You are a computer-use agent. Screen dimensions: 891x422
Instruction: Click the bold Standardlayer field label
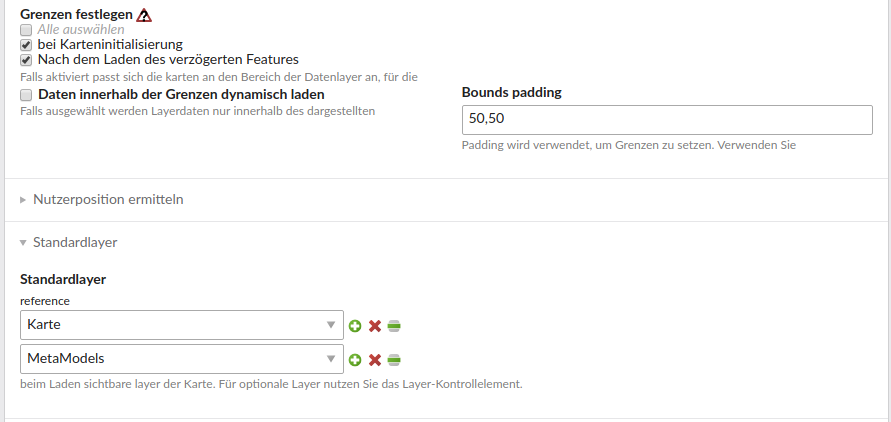tap(63, 279)
